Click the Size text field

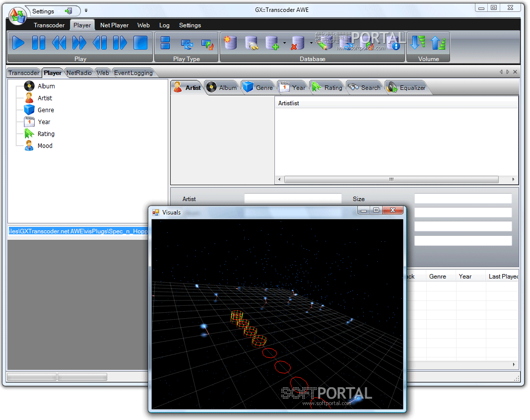coord(463,199)
